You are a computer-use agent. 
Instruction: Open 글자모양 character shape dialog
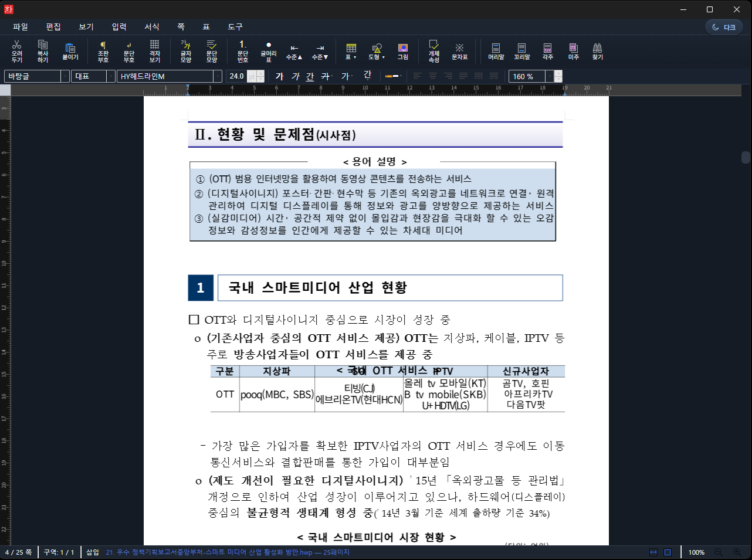[186, 51]
